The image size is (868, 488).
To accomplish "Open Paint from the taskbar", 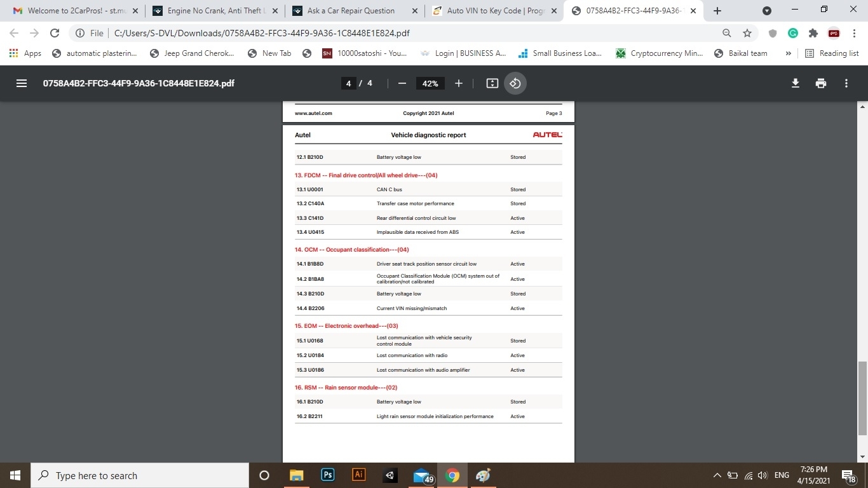I will [483, 475].
